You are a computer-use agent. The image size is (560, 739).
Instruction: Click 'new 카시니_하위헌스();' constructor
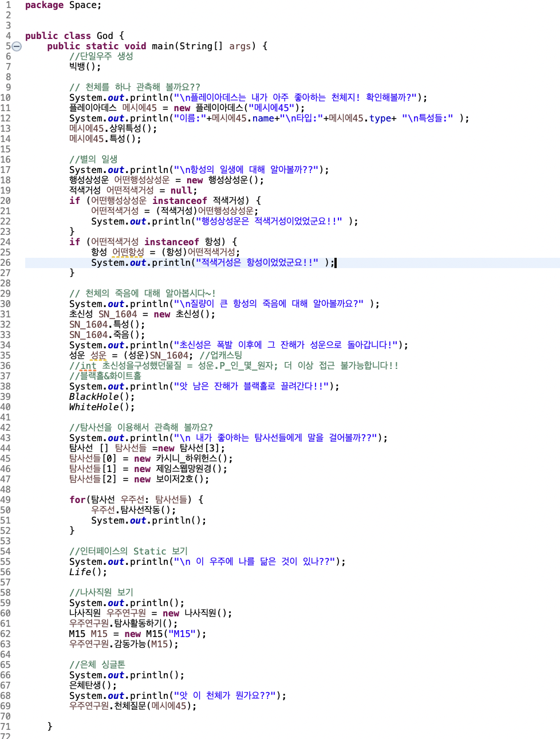pos(184,459)
